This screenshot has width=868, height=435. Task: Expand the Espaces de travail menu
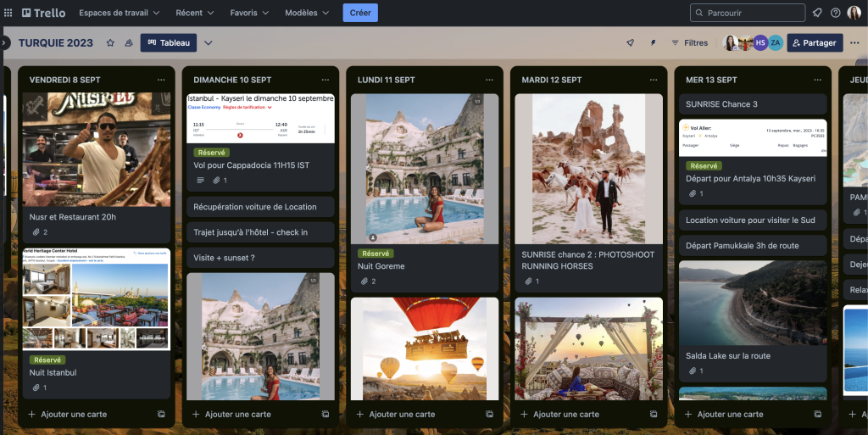[x=119, y=13]
